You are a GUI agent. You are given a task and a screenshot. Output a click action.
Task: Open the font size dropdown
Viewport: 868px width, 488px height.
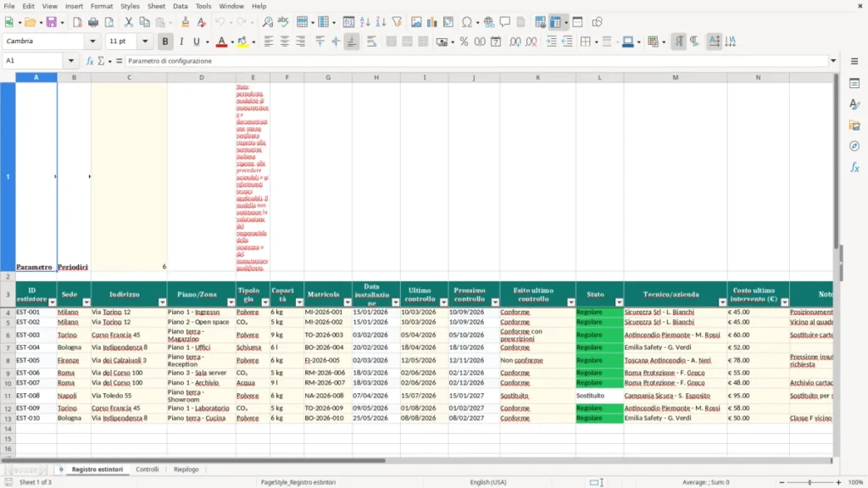[x=145, y=41]
